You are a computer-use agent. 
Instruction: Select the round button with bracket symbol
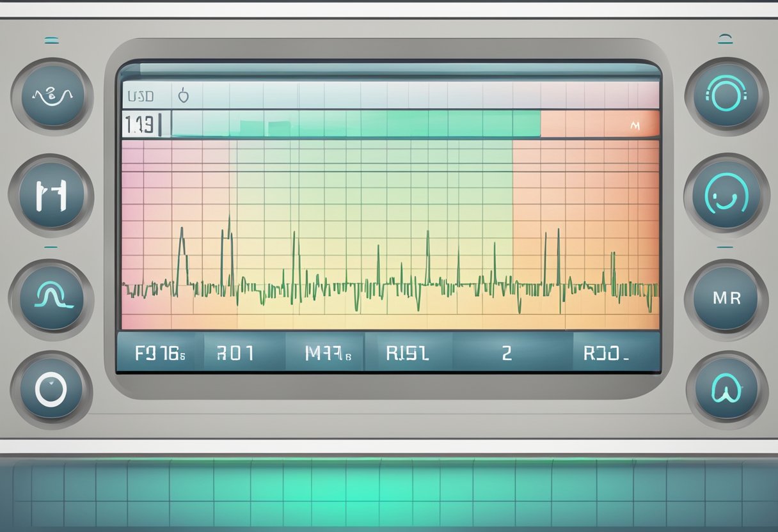[x=51, y=195]
